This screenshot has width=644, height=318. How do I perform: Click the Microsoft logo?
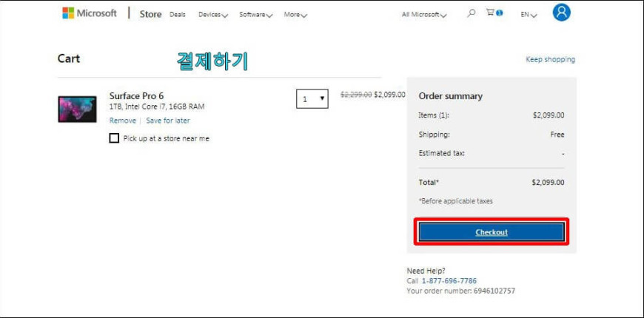point(90,13)
